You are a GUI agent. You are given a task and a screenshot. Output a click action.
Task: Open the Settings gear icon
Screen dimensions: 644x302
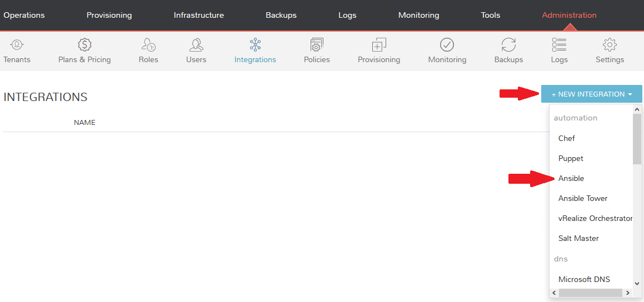point(610,45)
